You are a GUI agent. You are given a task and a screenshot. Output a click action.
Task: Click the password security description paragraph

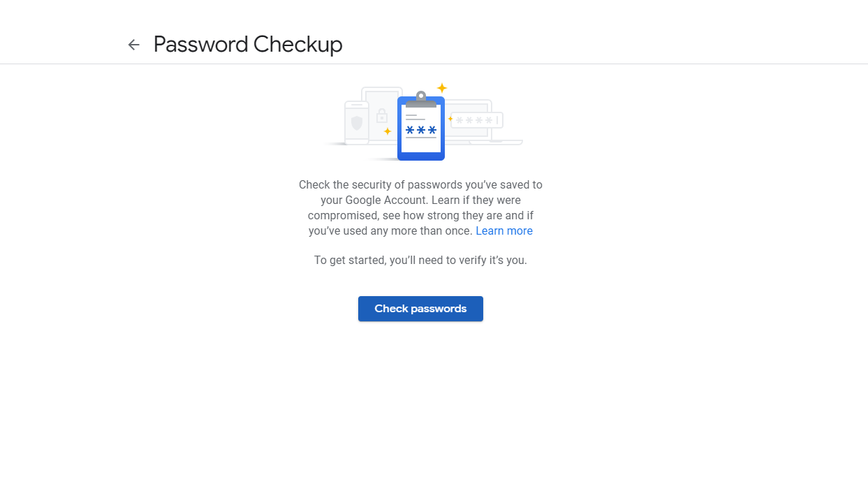coord(420,207)
